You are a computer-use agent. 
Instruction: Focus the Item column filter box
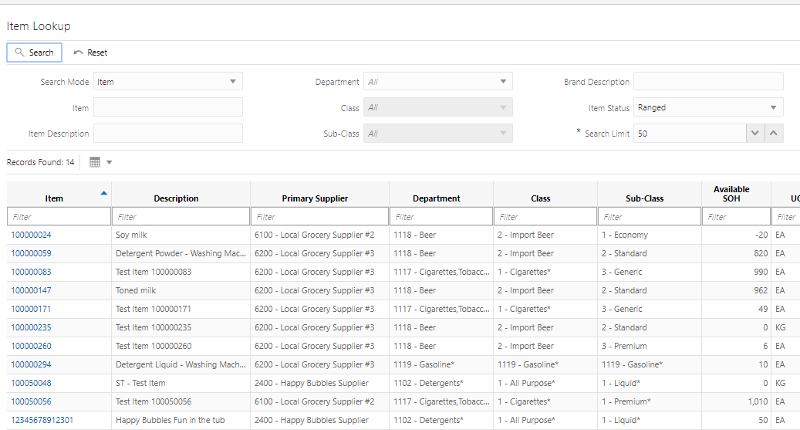click(59, 217)
